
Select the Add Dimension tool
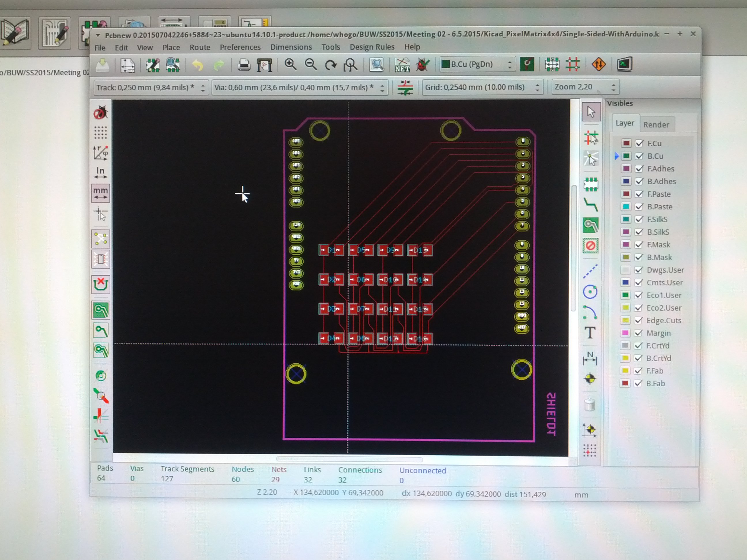point(590,358)
